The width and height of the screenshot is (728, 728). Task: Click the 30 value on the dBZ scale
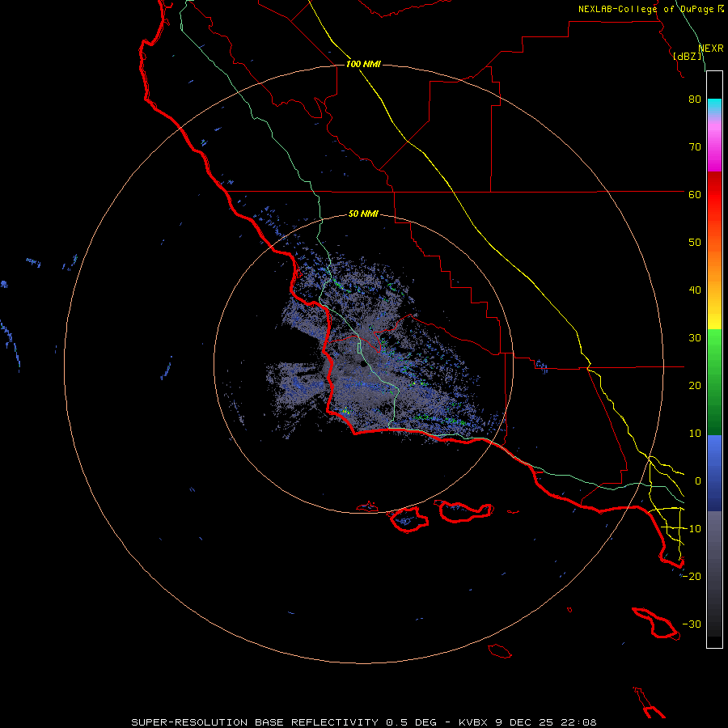[695, 338]
